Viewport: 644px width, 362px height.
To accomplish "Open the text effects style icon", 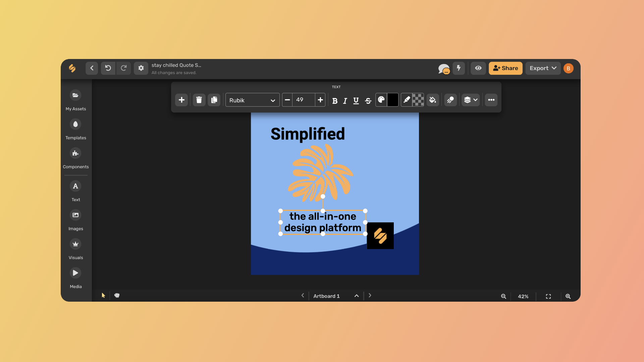I will click(x=450, y=100).
